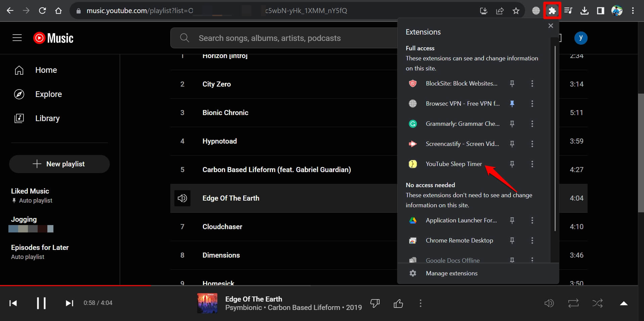
Task: Open more options for Grammarly
Action: 532,124
